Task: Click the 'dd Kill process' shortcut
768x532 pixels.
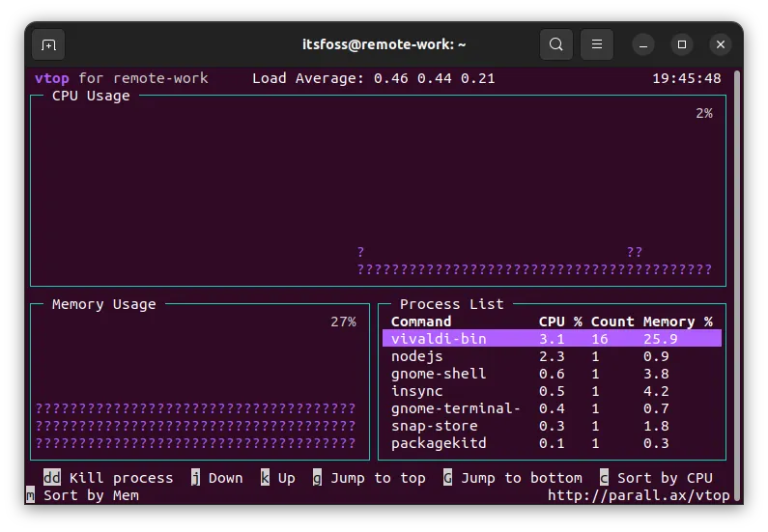Action: (108, 478)
